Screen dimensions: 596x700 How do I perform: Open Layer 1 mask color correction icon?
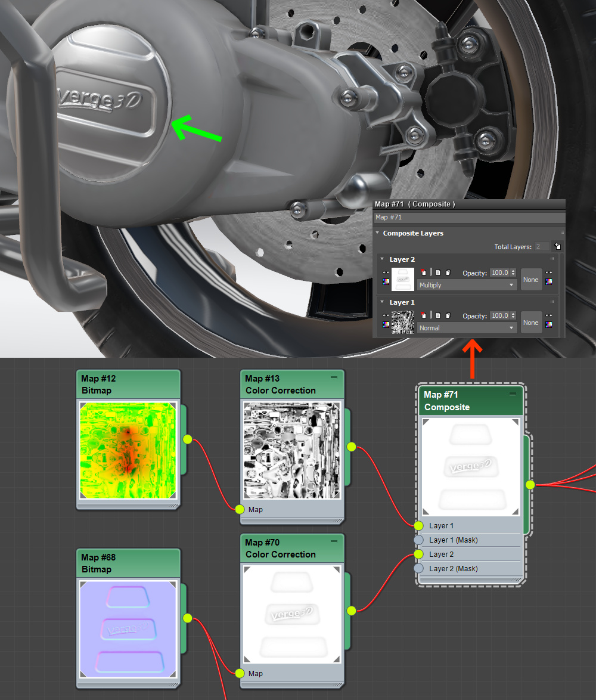coord(549,324)
